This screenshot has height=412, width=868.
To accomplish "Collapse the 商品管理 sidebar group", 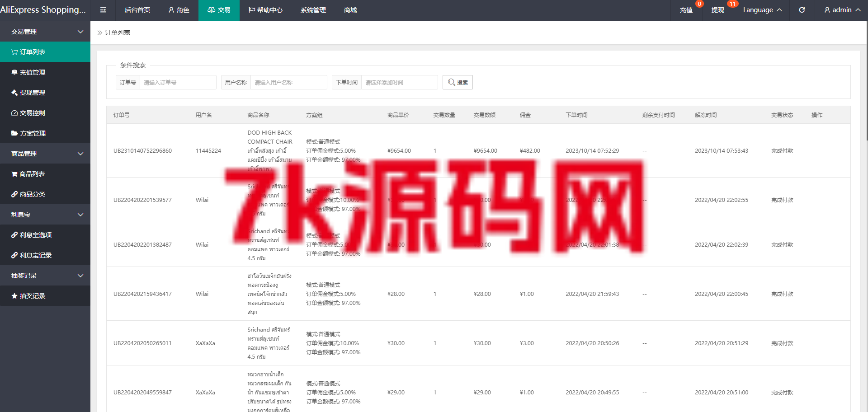I will click(45, 154).
